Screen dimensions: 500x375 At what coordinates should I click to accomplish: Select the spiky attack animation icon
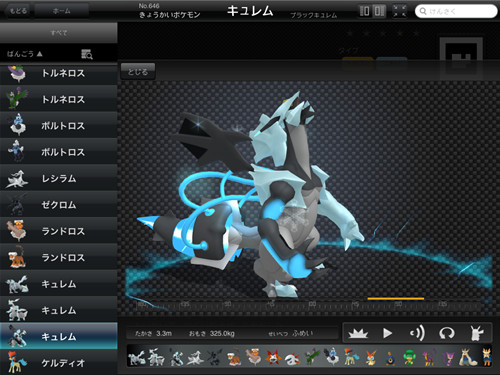(x=358, y=333)
